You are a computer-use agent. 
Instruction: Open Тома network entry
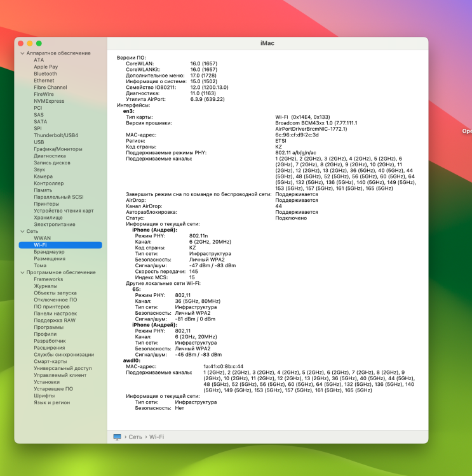[40, 266]
